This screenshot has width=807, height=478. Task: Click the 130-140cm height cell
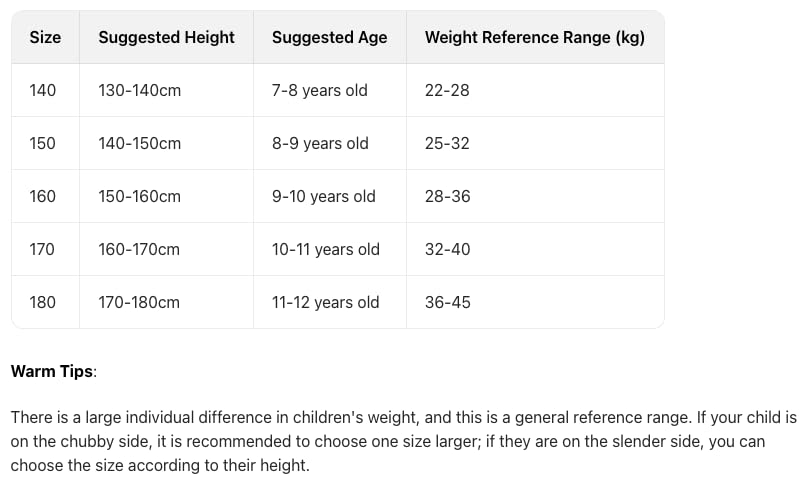coord(139,91)
